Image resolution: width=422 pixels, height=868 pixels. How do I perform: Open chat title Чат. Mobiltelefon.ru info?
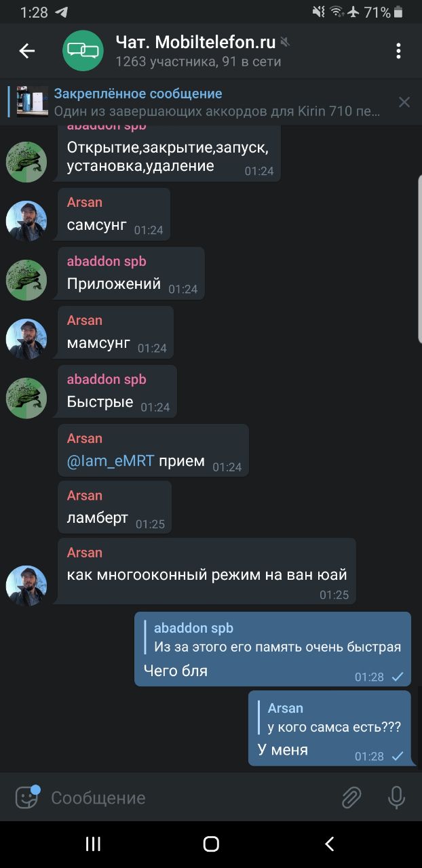click(x=195, y=42)
